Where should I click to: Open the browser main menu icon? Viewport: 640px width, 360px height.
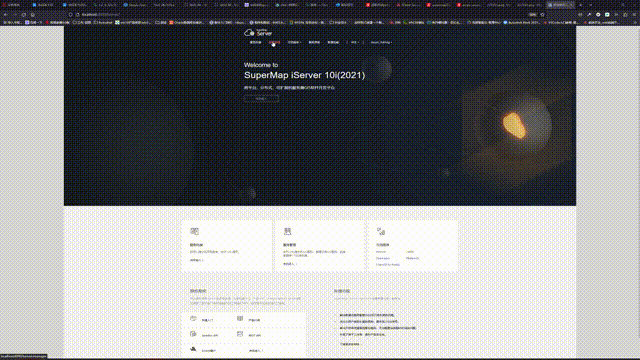point(634,15)
